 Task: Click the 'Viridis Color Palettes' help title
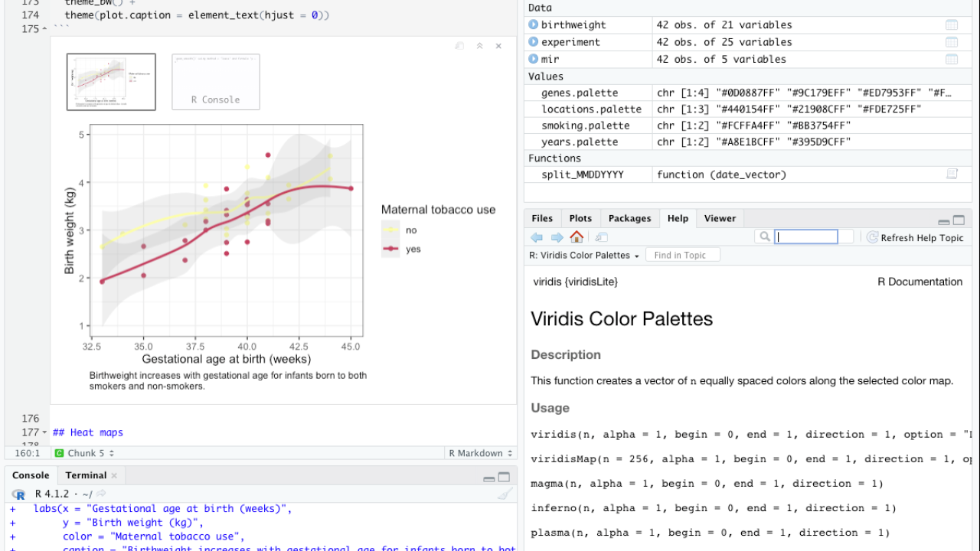pos(622,319)
